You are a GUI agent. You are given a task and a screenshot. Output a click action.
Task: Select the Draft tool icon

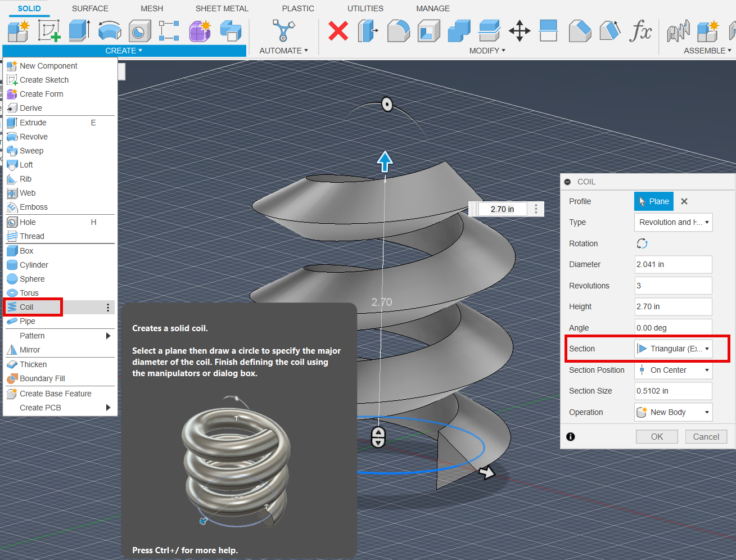(610, 31)
